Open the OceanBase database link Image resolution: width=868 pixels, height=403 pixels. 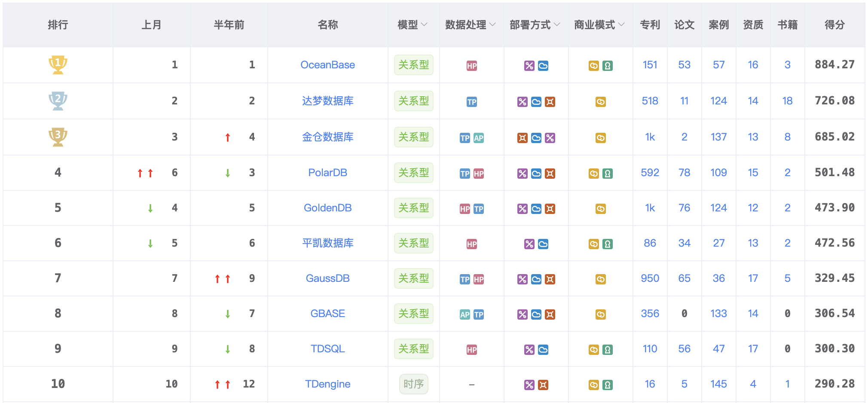point(328,65)
